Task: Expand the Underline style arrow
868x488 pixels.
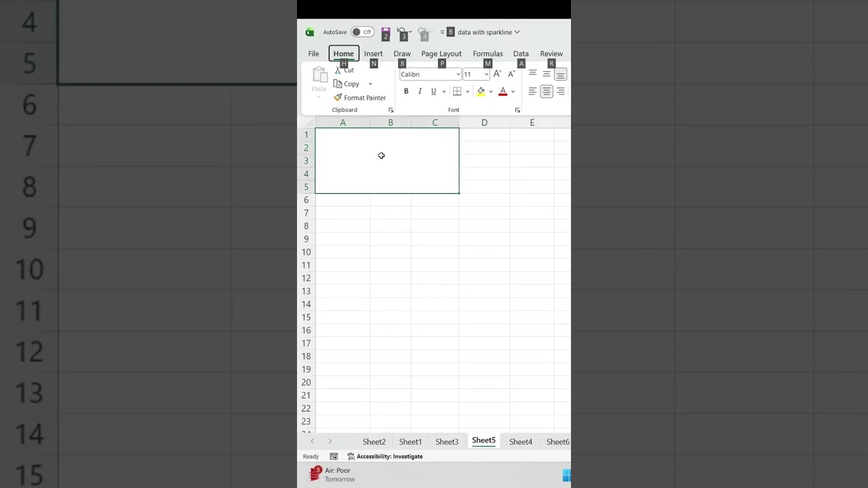Action: [x=444, y=91]
